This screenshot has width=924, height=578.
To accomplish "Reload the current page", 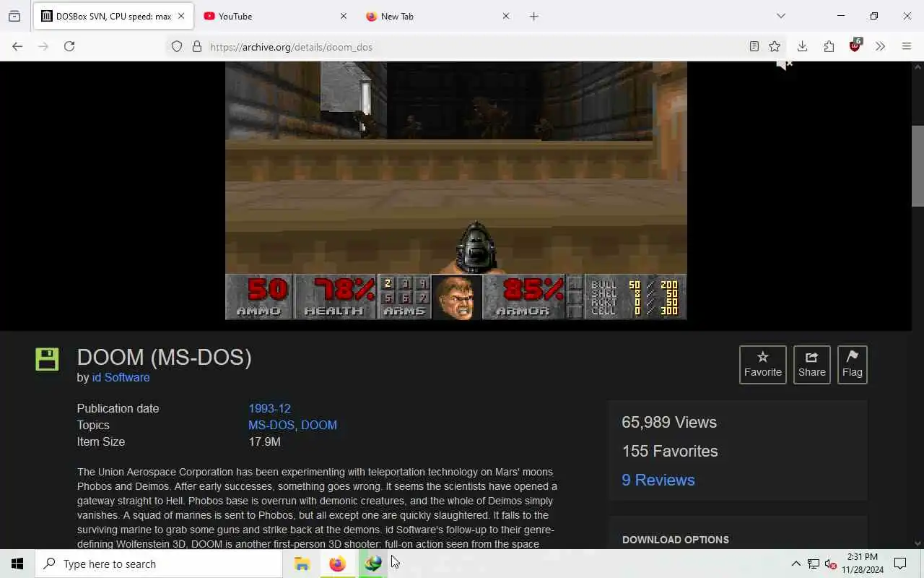I will coord(69,46).
